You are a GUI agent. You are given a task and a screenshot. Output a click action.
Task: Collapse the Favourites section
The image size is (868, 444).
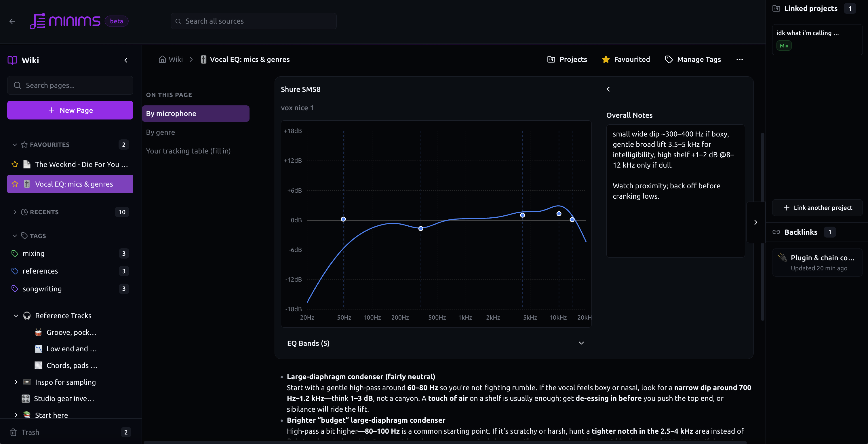tap(14, 145)
